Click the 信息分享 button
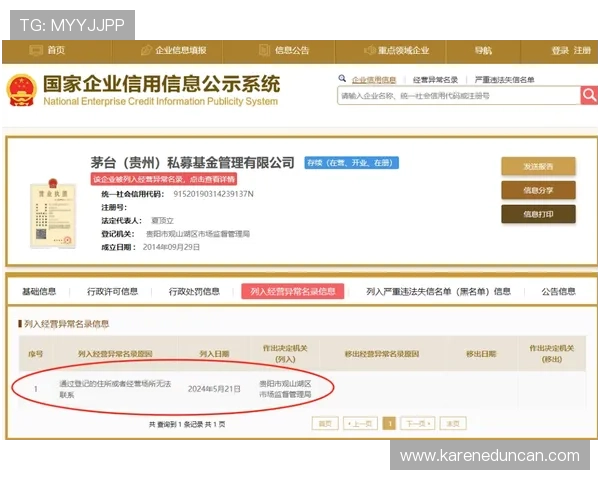This screenshot has width=600, height=480. tap(538, 190)
